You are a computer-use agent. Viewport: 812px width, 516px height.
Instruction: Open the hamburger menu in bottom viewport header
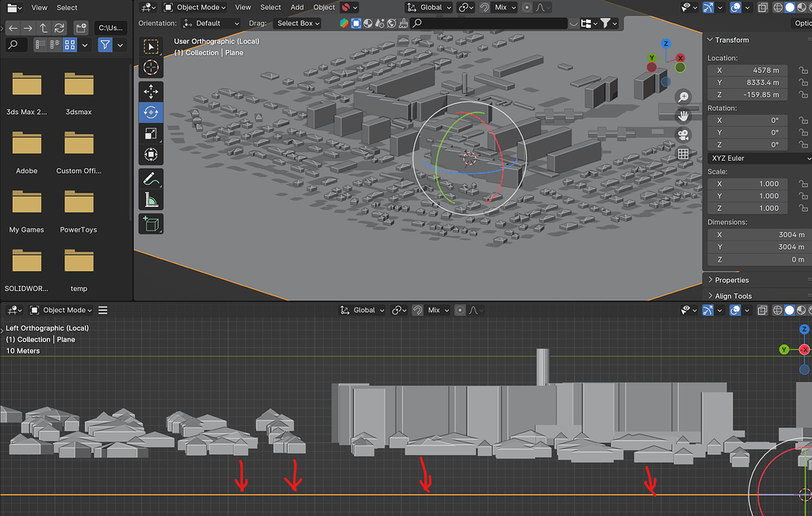tap(103, 310)
